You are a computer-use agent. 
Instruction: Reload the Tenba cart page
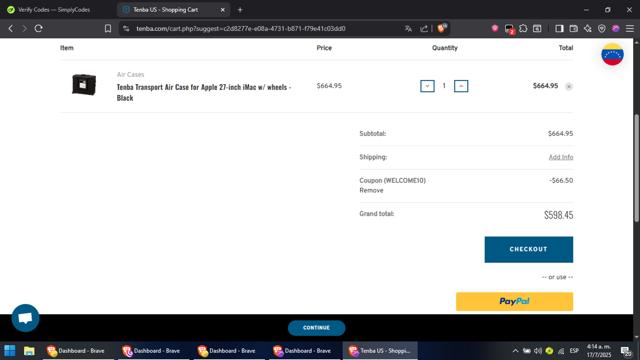click(x=39, y=29)
